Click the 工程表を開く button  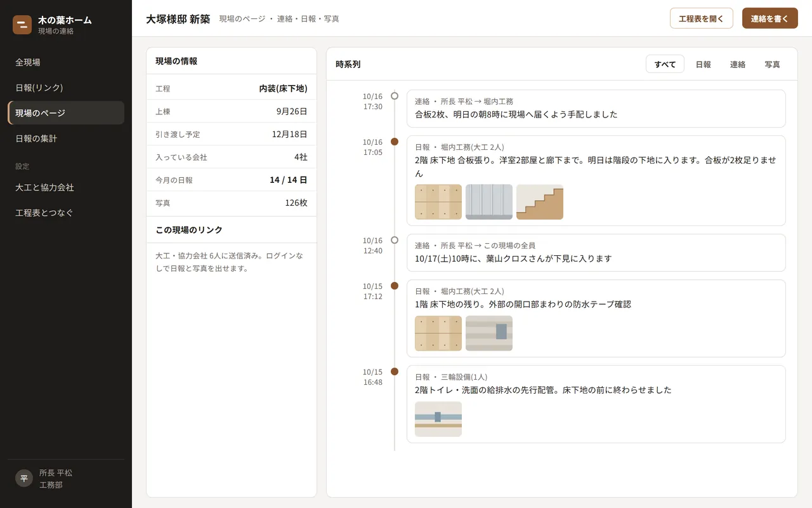[x=702, y=18]
